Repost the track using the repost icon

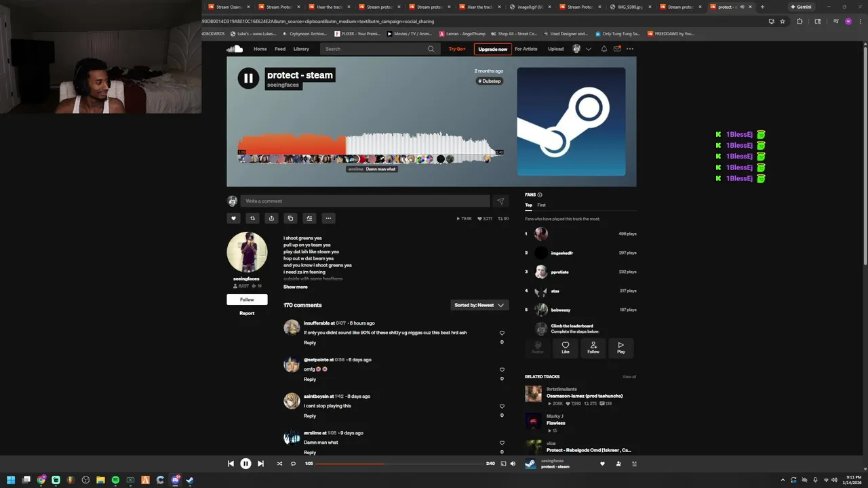tap(252, 218)
